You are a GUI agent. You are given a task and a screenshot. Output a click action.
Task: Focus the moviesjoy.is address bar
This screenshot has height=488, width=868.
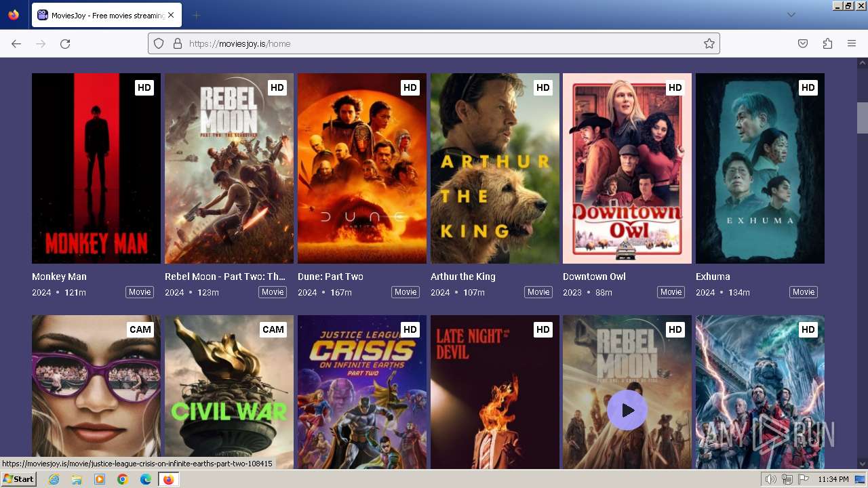(434, 43)
